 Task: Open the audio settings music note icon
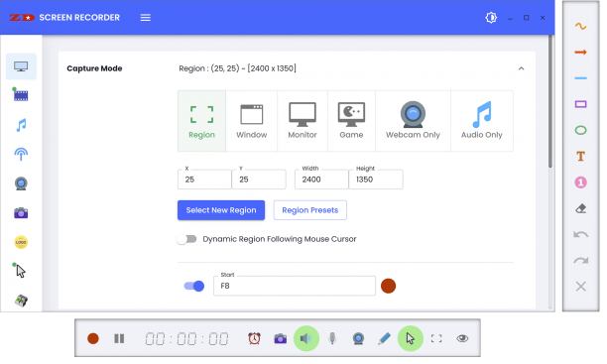pos(21,125)
